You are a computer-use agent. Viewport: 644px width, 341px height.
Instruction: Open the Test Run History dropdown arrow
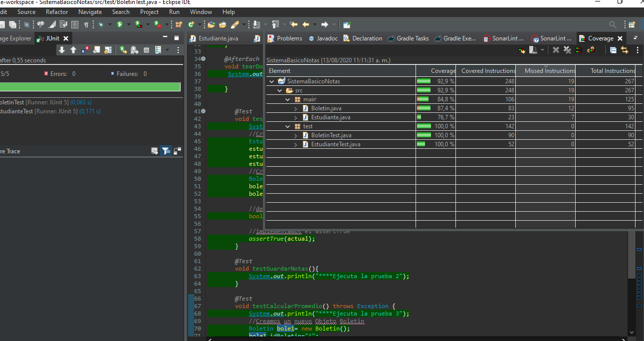pos(168,50)
